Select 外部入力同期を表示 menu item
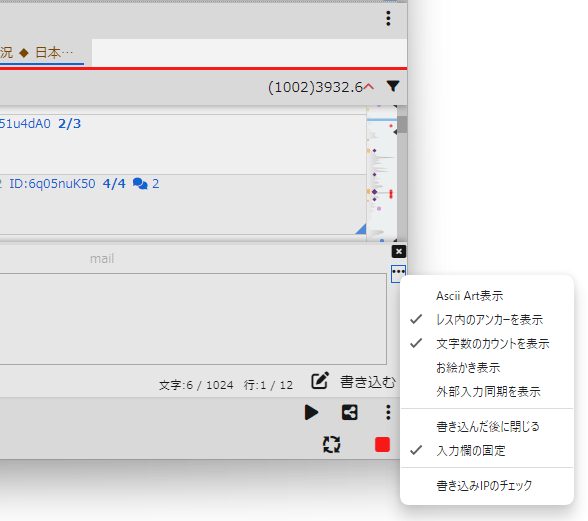588x521 pixels. 487,392
